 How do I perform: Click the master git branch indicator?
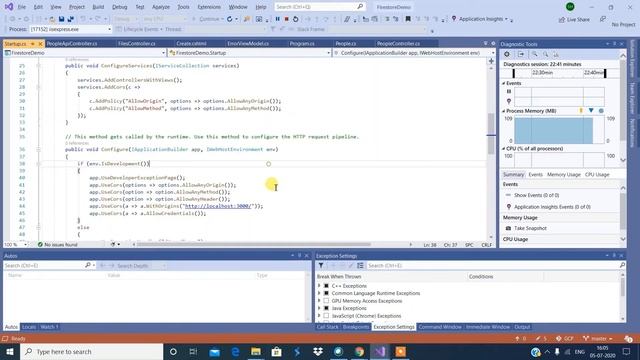pyautogui.click(x=598, y=339)
